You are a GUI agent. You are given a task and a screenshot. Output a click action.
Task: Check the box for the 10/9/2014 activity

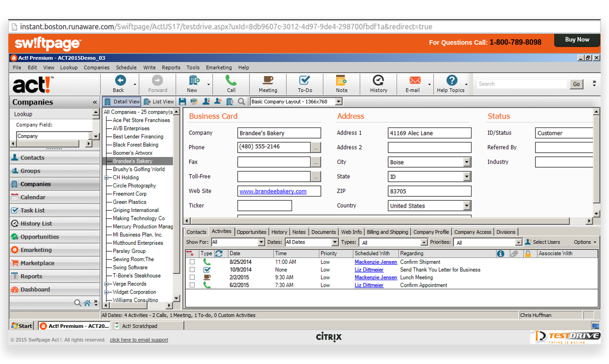pyautogui.click(x=192, y=270)
